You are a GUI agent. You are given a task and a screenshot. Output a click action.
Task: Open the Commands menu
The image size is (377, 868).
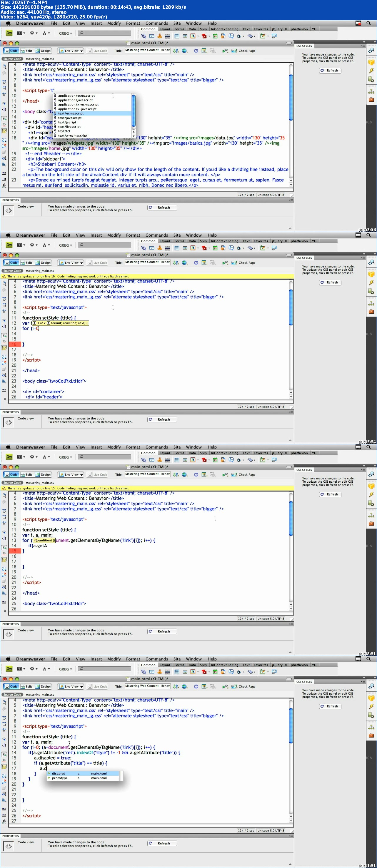click(156, 23)
